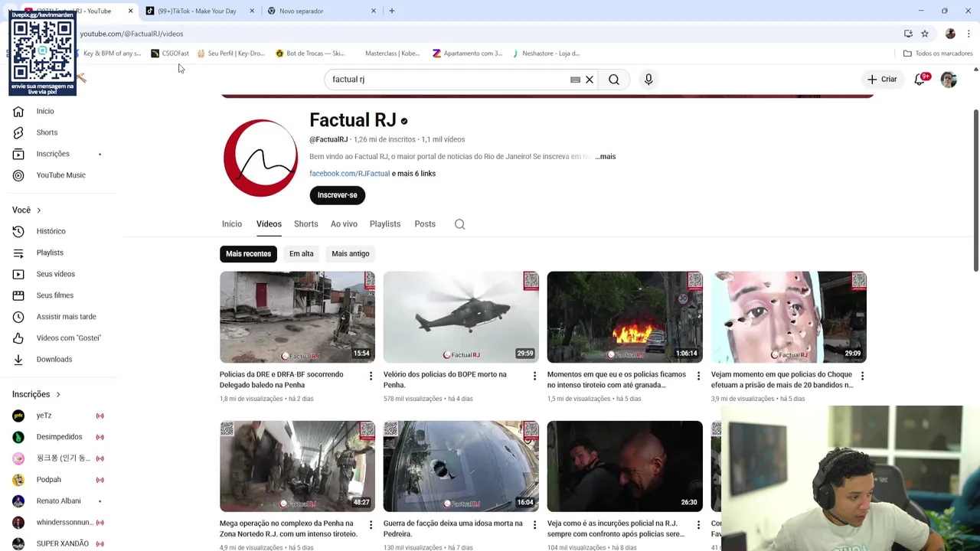Select Em alta filter chip
Viewport: 980px width, 551px height.
tap(302, 254)
